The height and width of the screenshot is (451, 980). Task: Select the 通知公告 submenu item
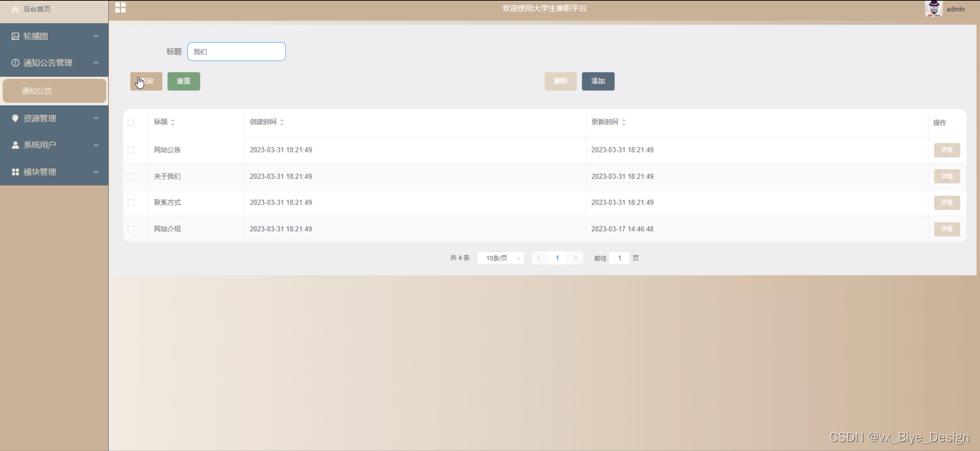tap(54, 90)
